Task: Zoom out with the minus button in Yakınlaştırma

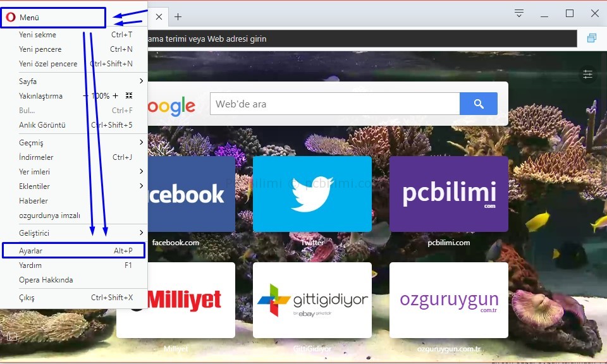Action: coord(85,95)
